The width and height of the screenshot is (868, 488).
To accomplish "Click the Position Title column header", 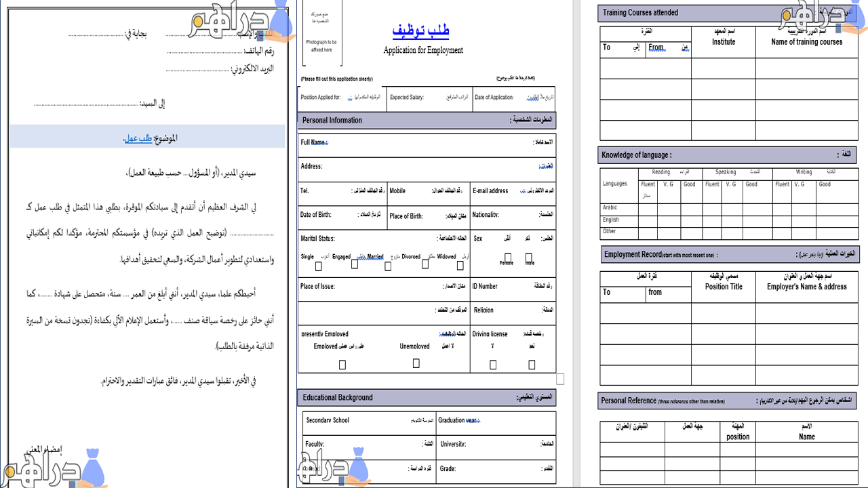I will 724,287.
